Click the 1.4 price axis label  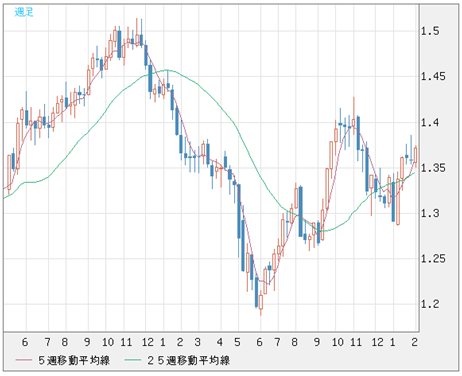pyautogui.click(x=430, y=122)
